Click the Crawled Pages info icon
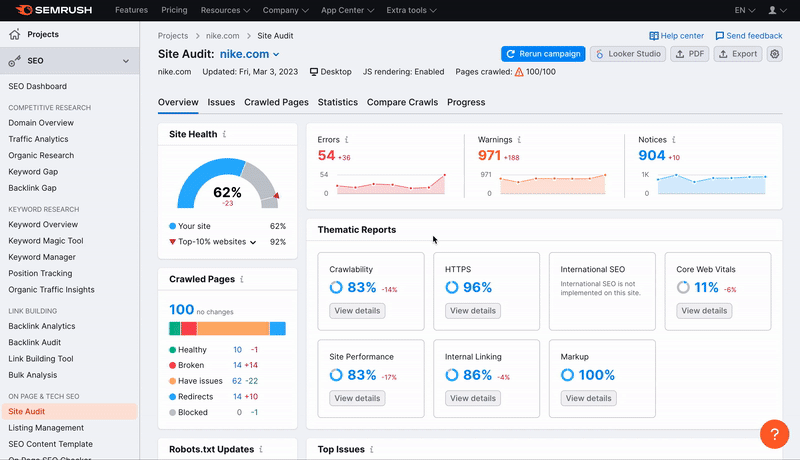Image resolution: width=800 pixels, height=460 pixels. (x=242, y=279)
